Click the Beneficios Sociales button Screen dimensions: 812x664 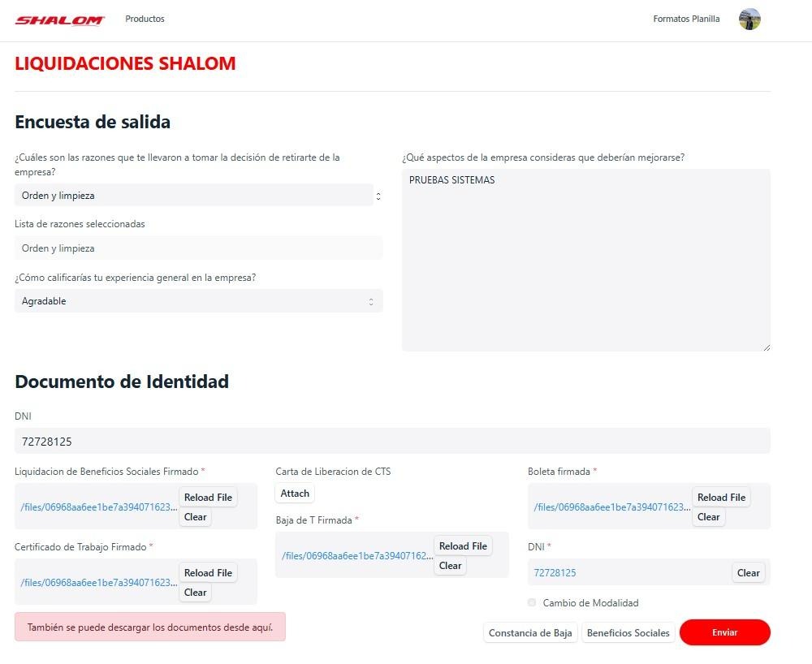[628, 633]
